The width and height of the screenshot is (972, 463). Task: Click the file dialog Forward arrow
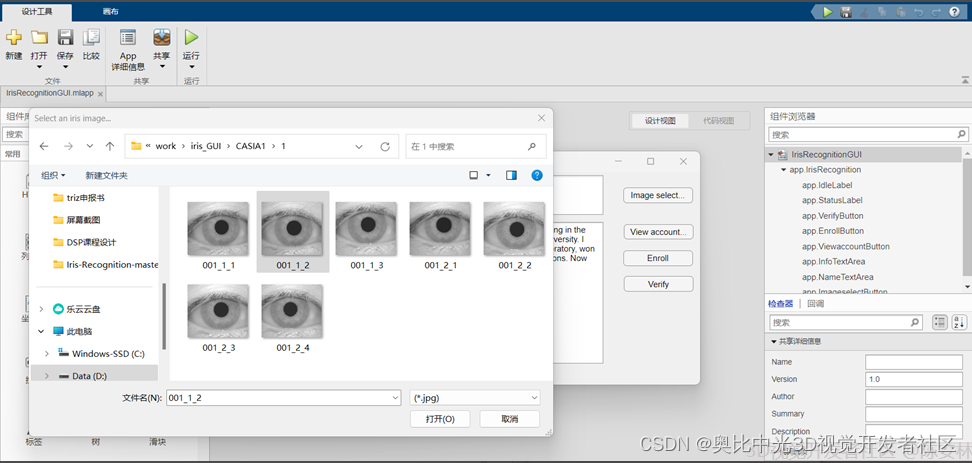68,146
